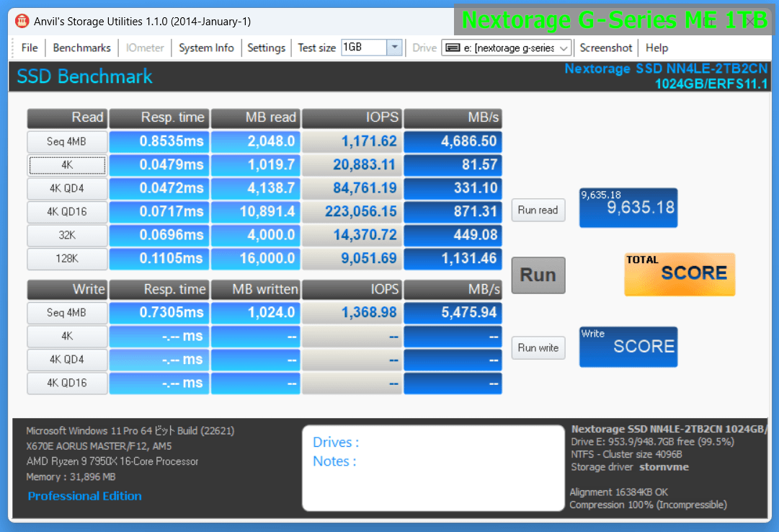Run the 128K read test
Image resolution: width=779 pixels, height=532 pixels.
point(67,259)
